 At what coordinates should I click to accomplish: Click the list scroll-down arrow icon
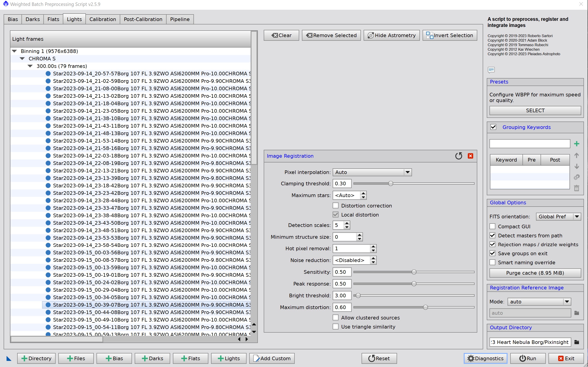[x=254, y=331]
